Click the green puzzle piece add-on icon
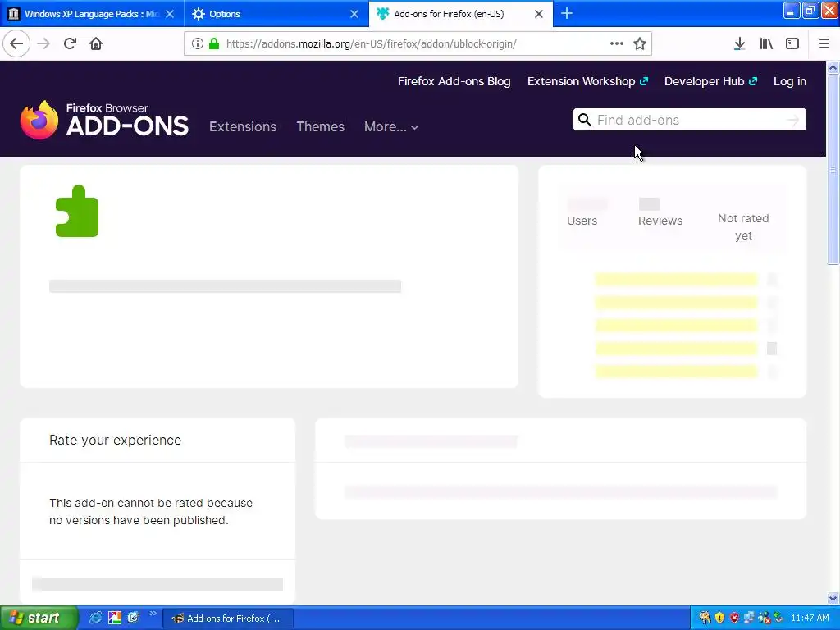The image size is (840, 630). pyautogui.click(x=77, y=211)
